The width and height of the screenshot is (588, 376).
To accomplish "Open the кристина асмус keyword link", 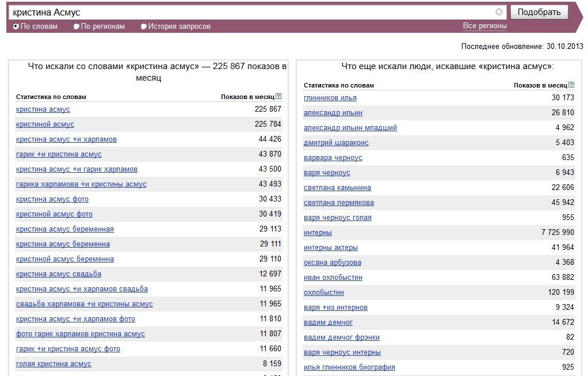I will click(x=43, y=109).
